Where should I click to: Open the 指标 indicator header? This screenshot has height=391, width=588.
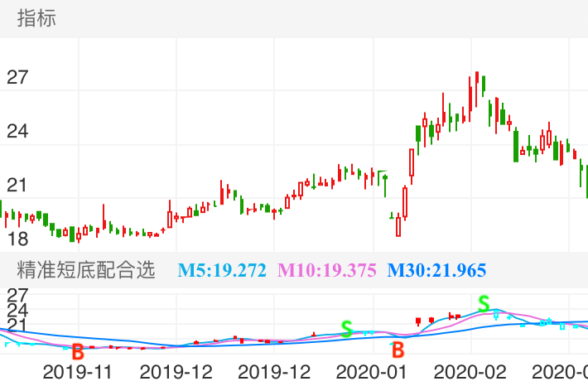click(37, 18)
